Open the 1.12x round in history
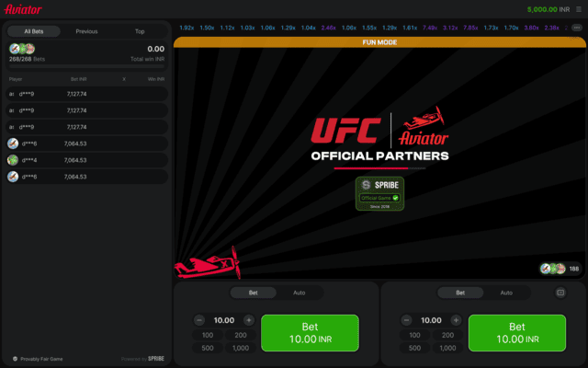Image resolution: width=588 pixels, height=368 pixels. (227, 28)
